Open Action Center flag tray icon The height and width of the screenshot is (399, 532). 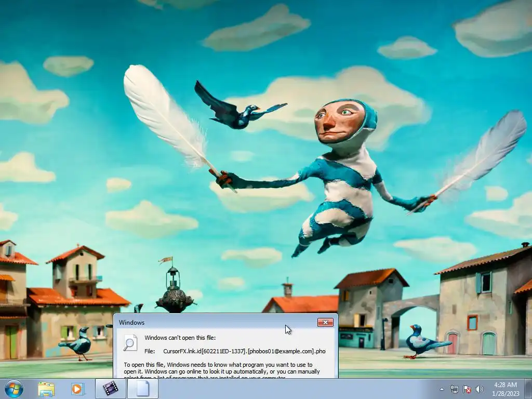(467, 389)
